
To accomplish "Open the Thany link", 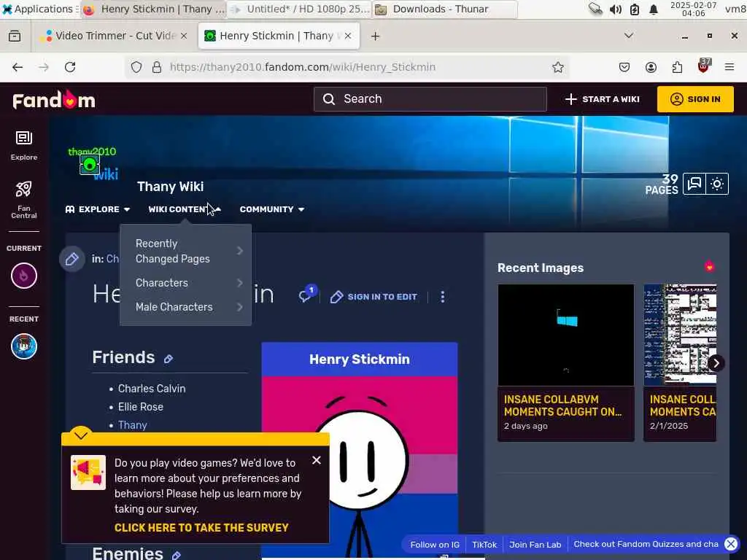I will pos(133,425).
